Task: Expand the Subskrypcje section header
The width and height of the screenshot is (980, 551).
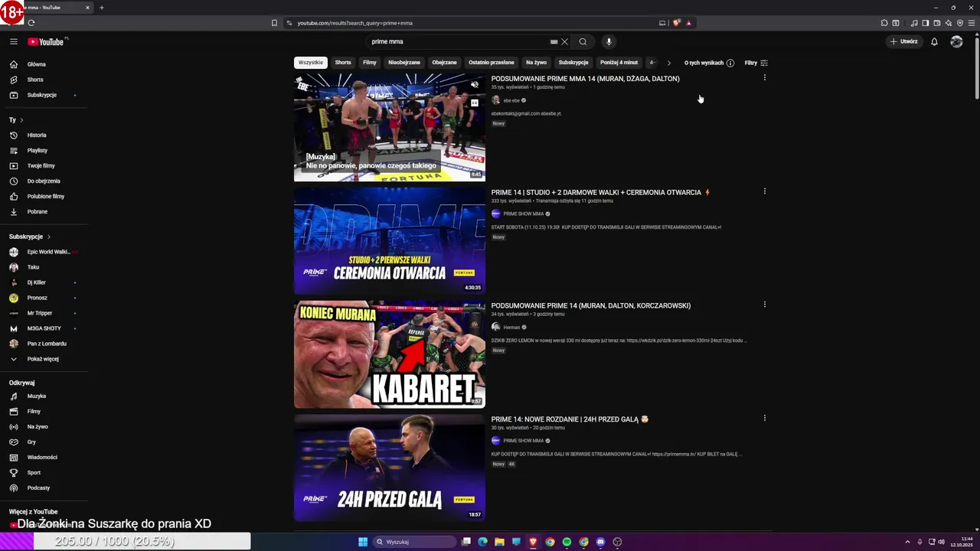Action: 30,236
